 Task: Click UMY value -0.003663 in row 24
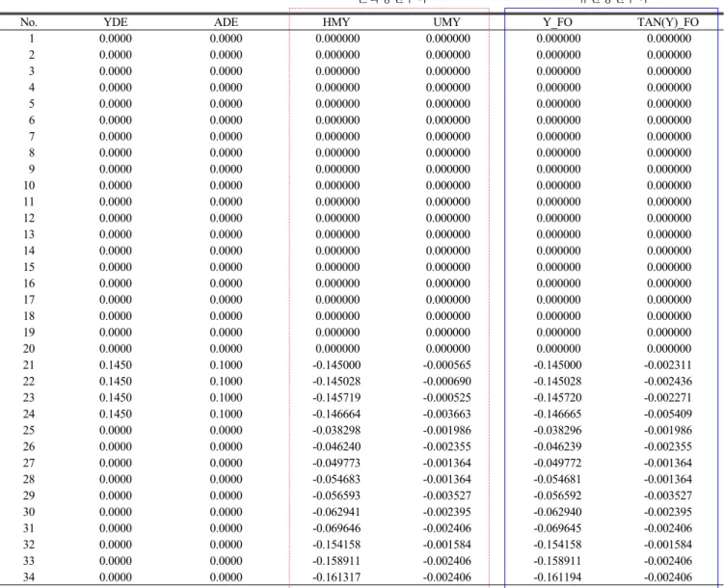447,414
